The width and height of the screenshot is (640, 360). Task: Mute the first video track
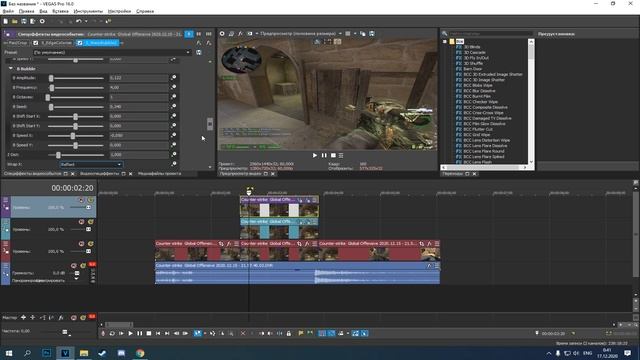(81, 200)
